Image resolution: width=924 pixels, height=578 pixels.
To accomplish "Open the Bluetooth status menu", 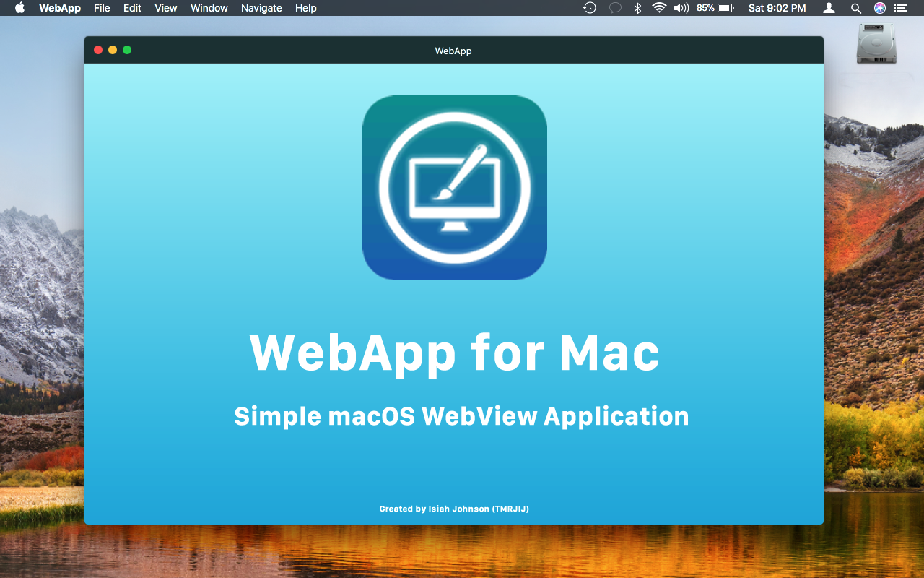I will [x=637, y=8].
